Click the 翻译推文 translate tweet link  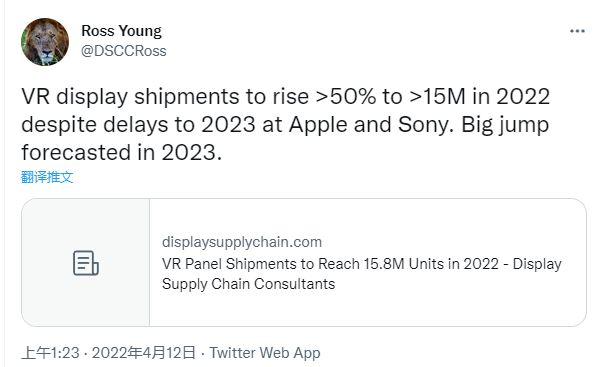tap(47, 177)
